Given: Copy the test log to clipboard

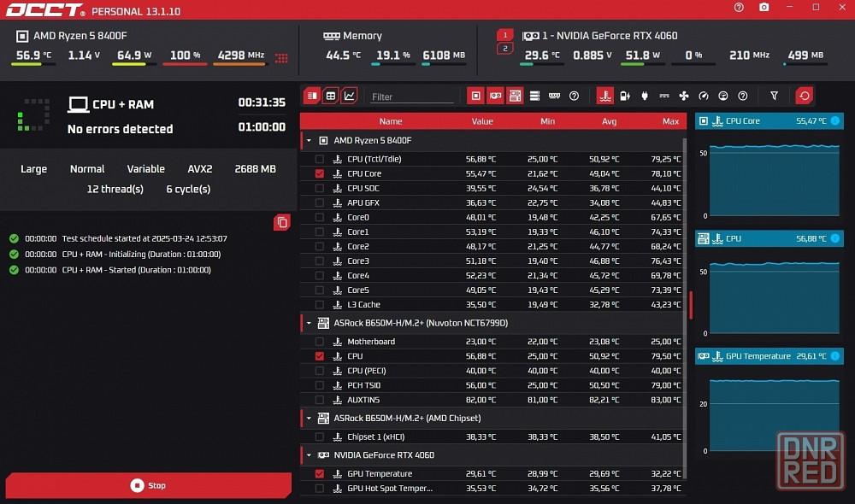Looking at the screenshot, I should coord(282,222).
